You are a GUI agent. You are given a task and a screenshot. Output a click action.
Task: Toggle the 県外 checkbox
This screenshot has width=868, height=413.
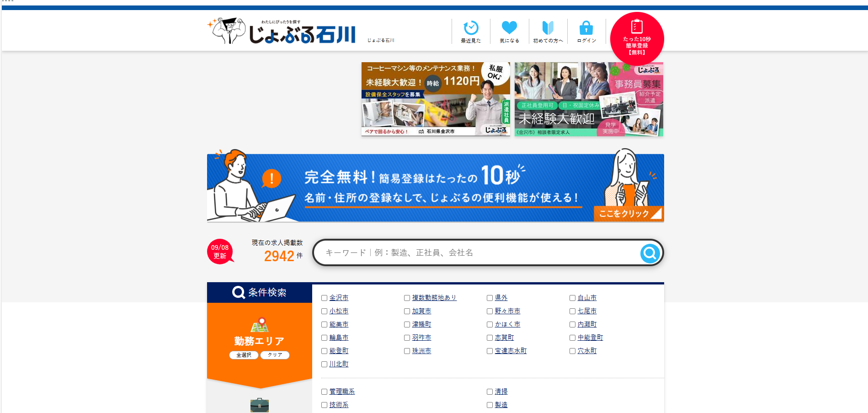coord(490,298)
